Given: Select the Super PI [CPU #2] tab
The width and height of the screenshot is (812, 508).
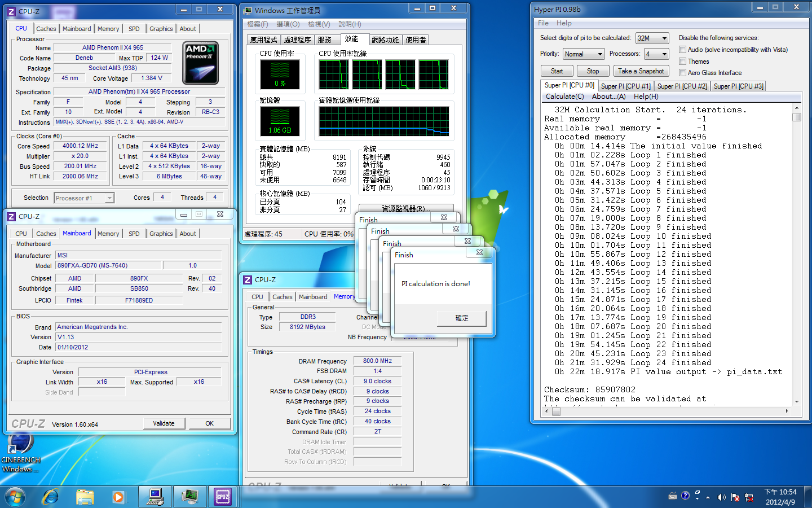Looking at the screenshot, I should [682, 86].
